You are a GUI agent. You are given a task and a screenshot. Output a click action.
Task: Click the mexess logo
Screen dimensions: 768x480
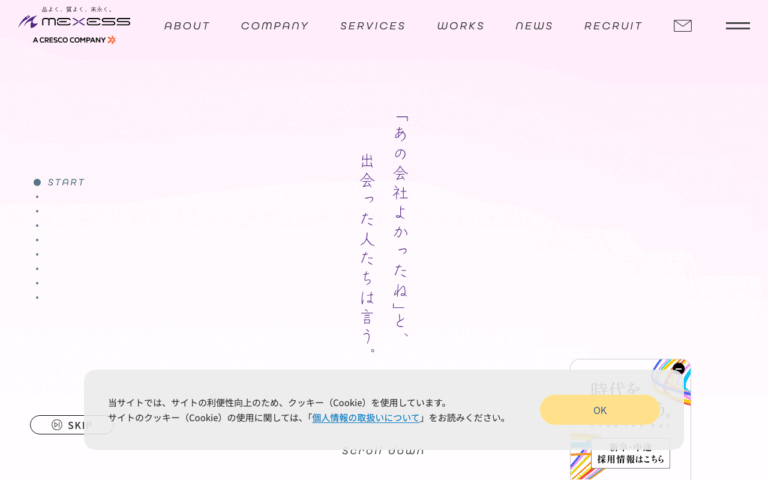74,22
